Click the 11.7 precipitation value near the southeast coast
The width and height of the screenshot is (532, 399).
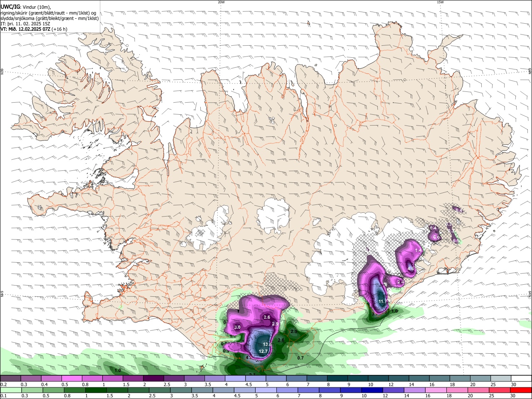[383, 301]
